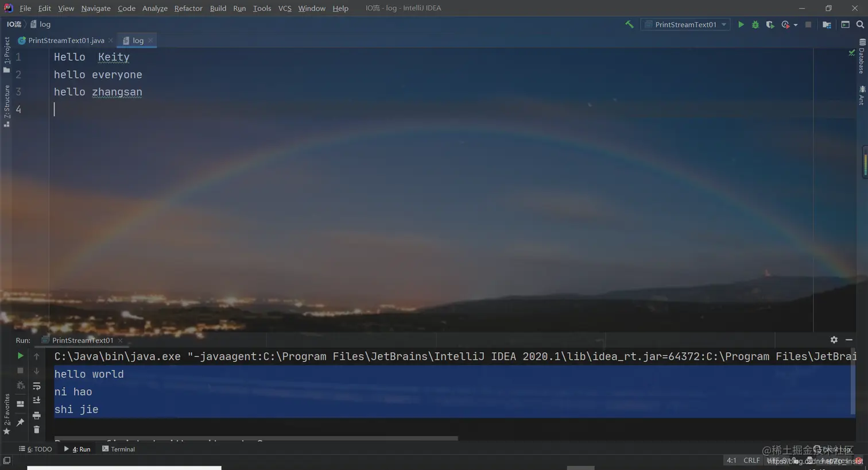This screenshot has height=470, width=868.
Task: Open Run panel settings gear
Action: (834, 340)
